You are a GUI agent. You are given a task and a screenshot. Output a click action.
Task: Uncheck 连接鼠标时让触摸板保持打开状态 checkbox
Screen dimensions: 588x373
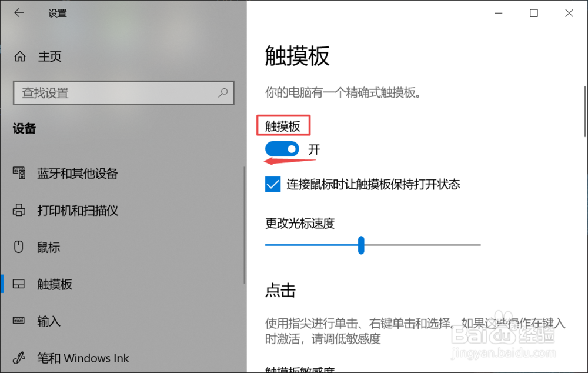pos(273,184)
